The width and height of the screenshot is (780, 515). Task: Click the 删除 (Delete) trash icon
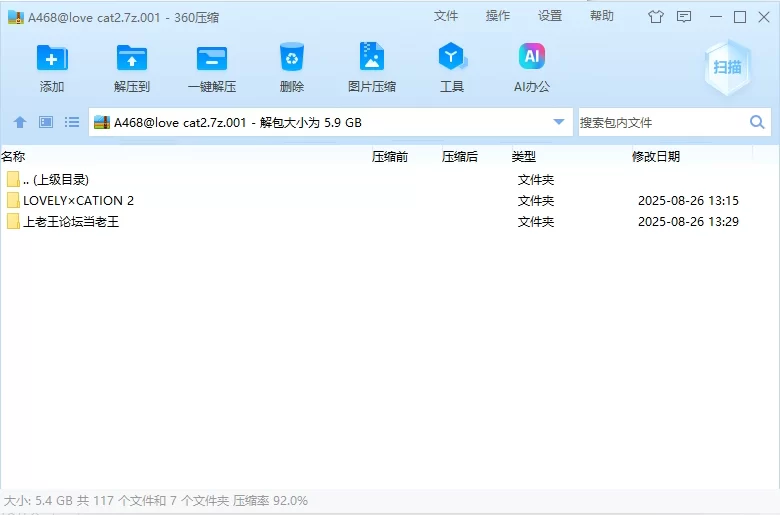click(x=292, y=57)
